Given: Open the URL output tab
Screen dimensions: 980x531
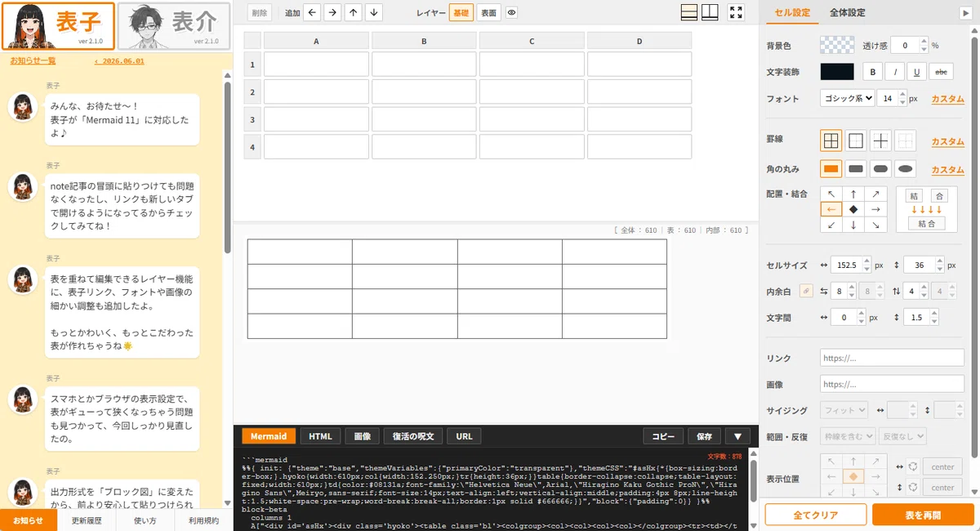Looking at the screenshot, I should click(x=464, y=436).
